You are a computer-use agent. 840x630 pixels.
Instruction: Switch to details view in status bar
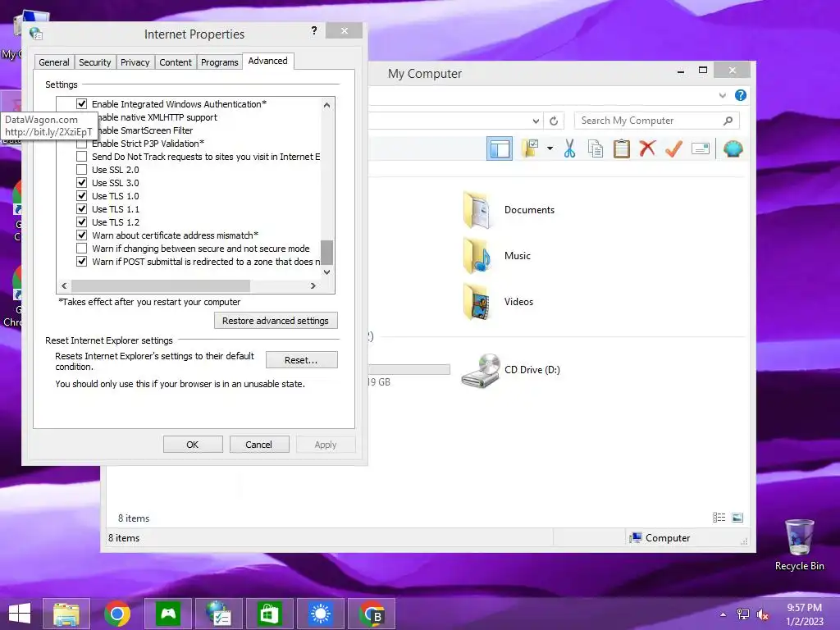tap(719, 518)
